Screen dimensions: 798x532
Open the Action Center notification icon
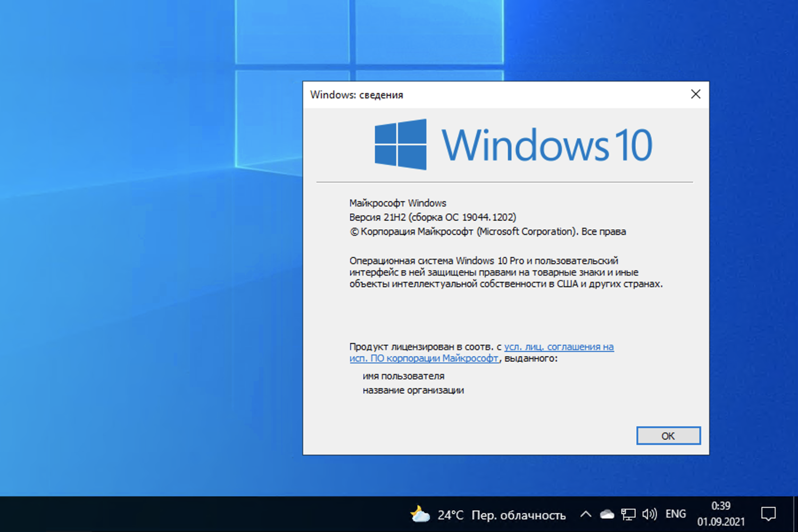pyautogui.click(x=768, y=513)
